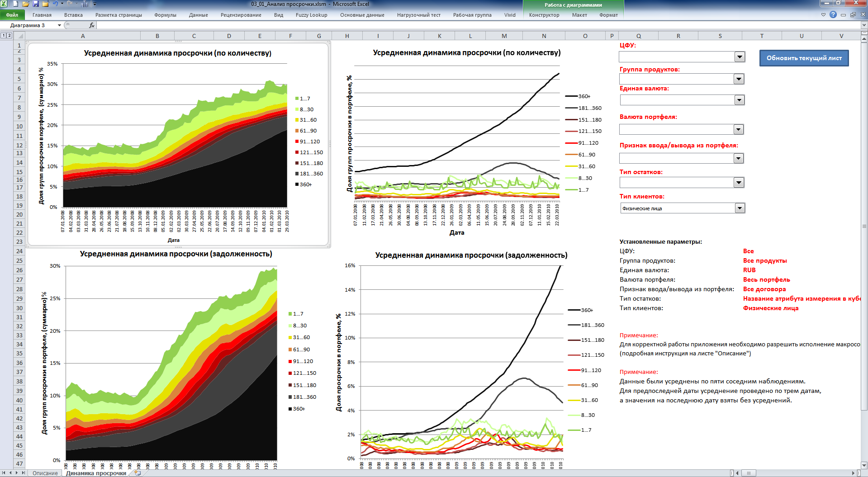Click the Дата axis title in top-right chart
Image resolution: width=868 pixels, height=477 pixels.
point(457,232)
